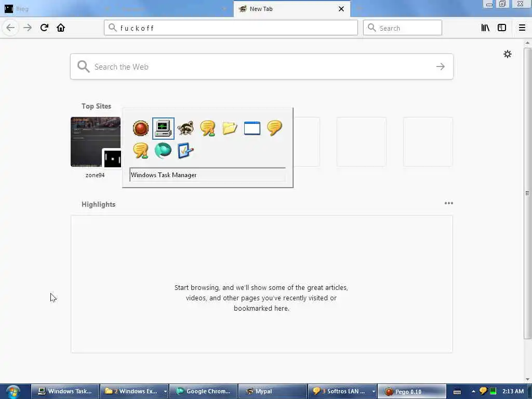Screen dimensions: 532x399
Task: Click the Search the Web field
Action: click(x=262, y=66)
